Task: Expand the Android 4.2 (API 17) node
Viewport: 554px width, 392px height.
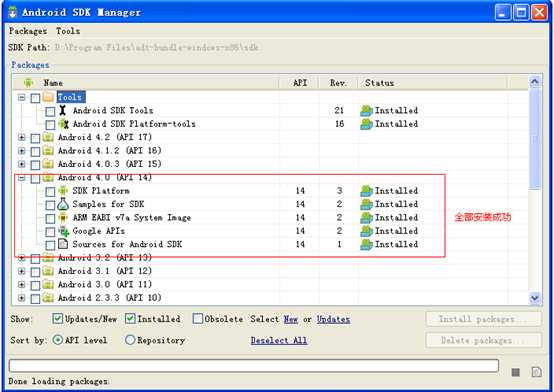Action: click(22, 138)
